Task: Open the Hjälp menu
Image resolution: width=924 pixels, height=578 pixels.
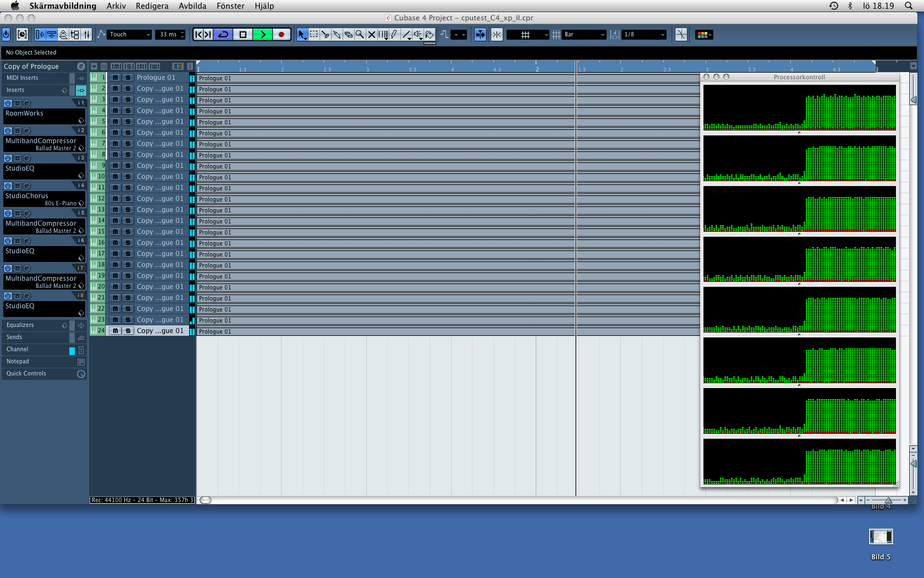Action: pos(264,6)
